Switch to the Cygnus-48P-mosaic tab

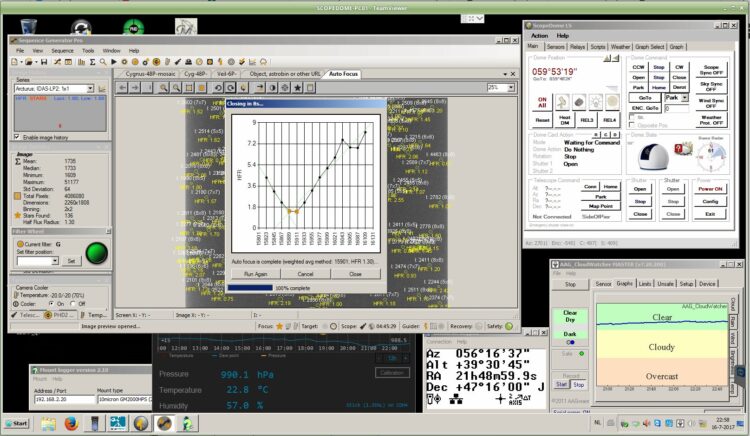(150, 74)
